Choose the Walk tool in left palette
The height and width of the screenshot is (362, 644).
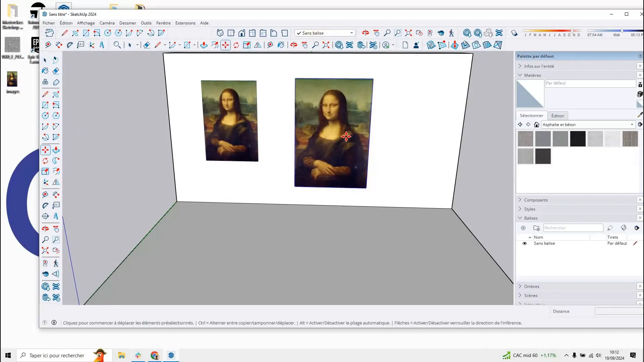click(x=56, y=263)
